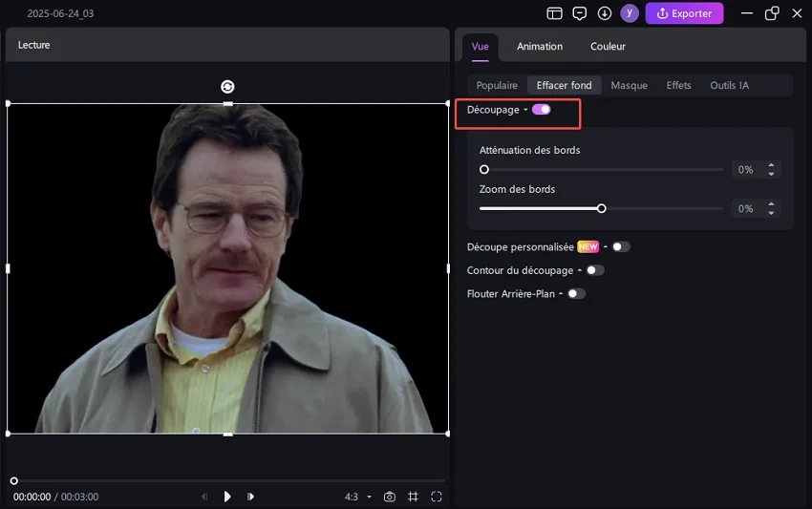Click the rotate handle above the video
The height and width of the screenshot is (509, 812).
click(227, 87)
